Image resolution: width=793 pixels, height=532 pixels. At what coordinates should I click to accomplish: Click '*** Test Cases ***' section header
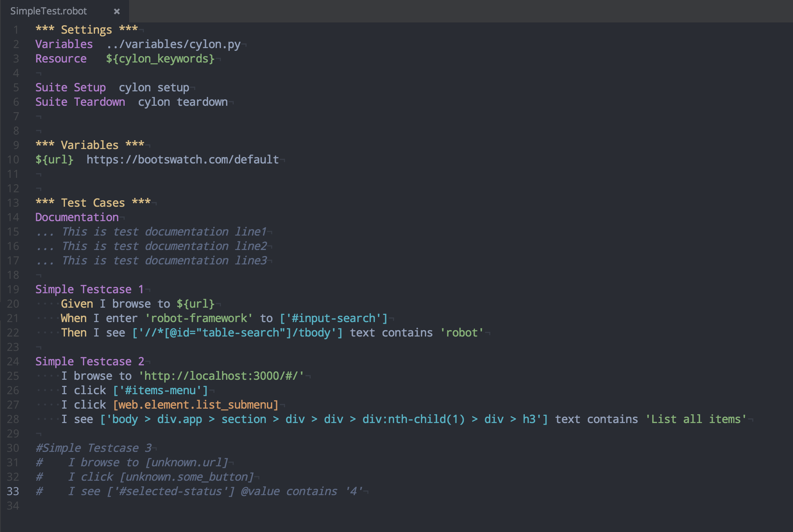click(x=93, y=203)
